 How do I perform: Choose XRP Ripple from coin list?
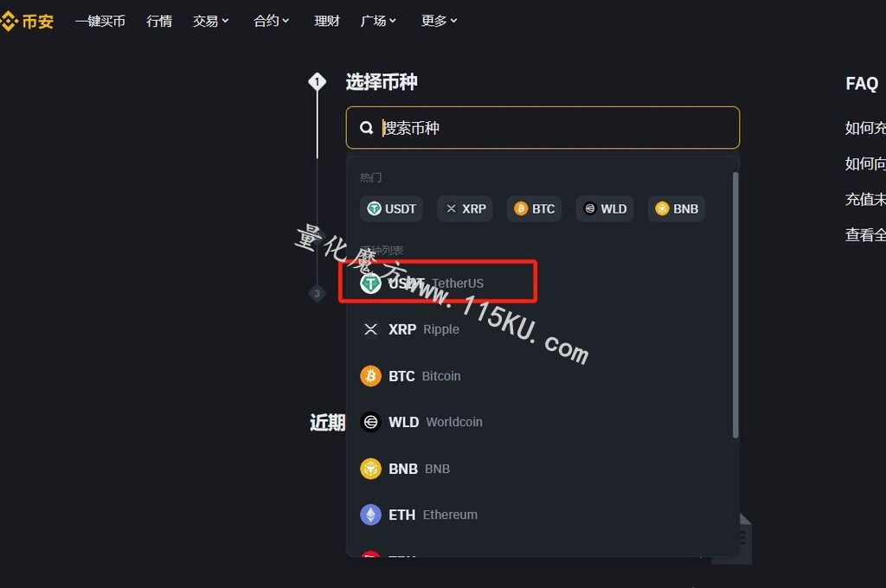pos(543,329)
